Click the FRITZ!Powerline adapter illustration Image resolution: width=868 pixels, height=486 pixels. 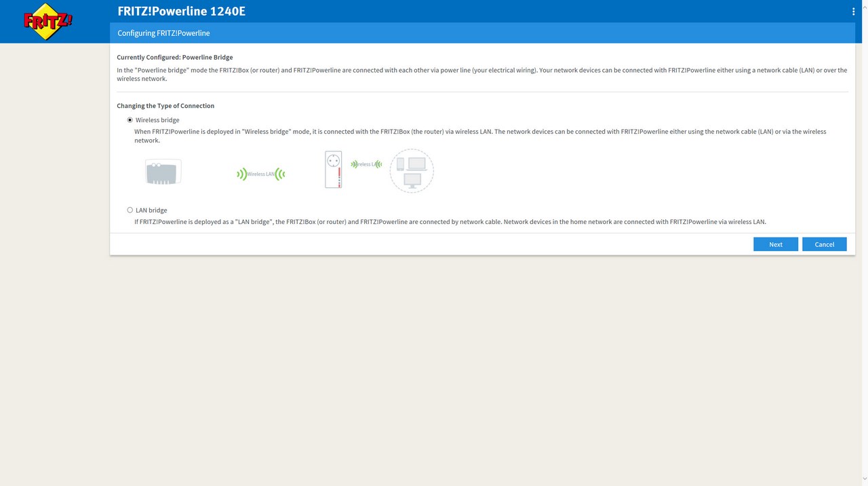333,170
